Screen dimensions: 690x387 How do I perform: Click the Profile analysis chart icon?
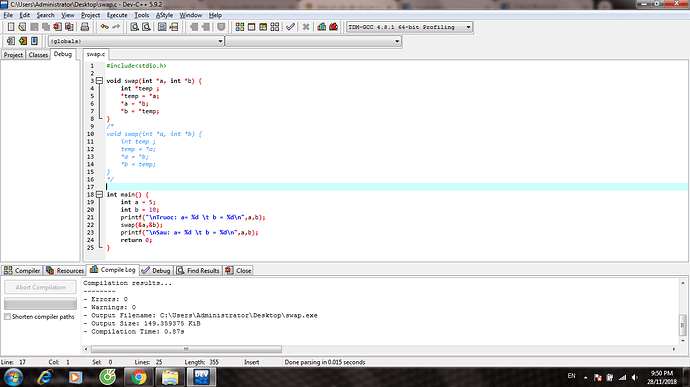point(322,27)
